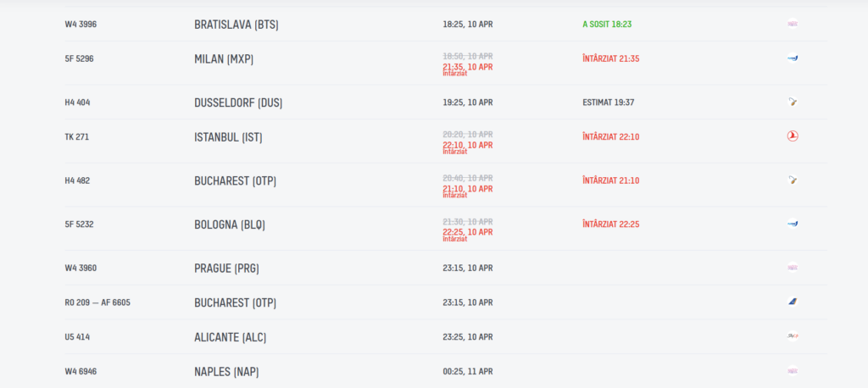Click the airline logo on the Prague row

(x=792, y=268)
